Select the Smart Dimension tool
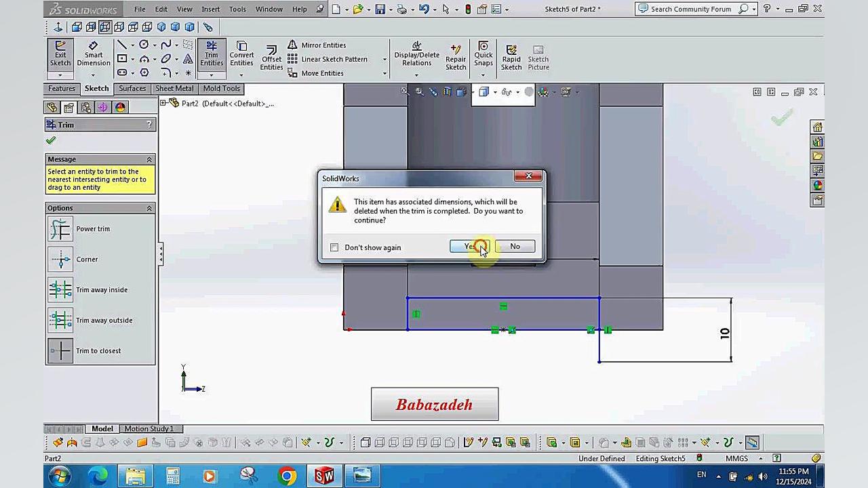The height and width of the screenshot is (488, 868). pyautogui.click(x=94, y=54)
